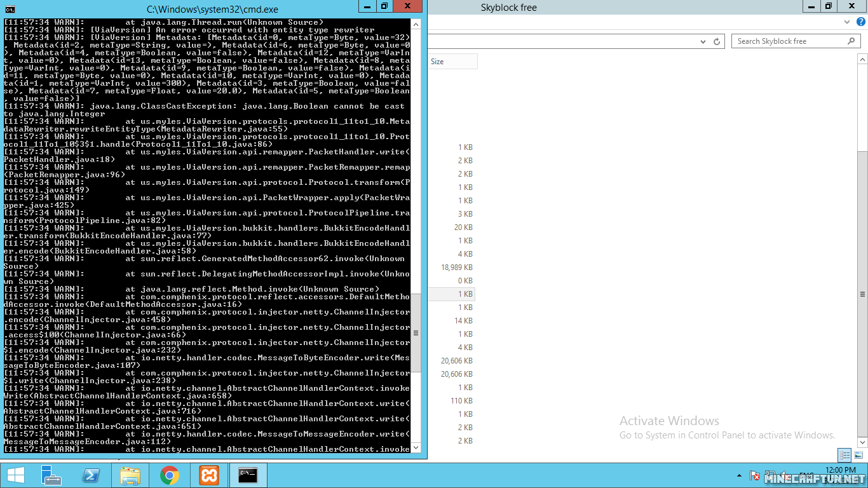The image size is (868, 488).
Task: Minimize the Skyblock free window
Action: (812, 6)
